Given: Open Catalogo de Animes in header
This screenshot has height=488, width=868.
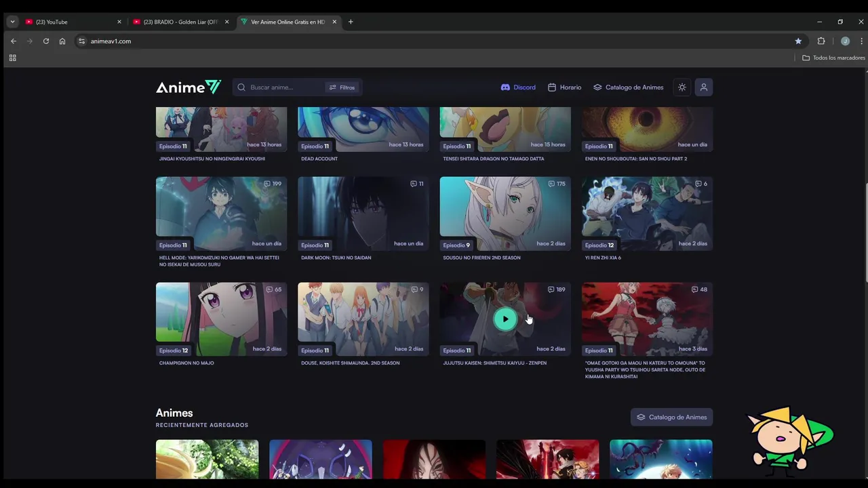Looking at the screenshot, I should pyautogui.click(x=628, y=87).
